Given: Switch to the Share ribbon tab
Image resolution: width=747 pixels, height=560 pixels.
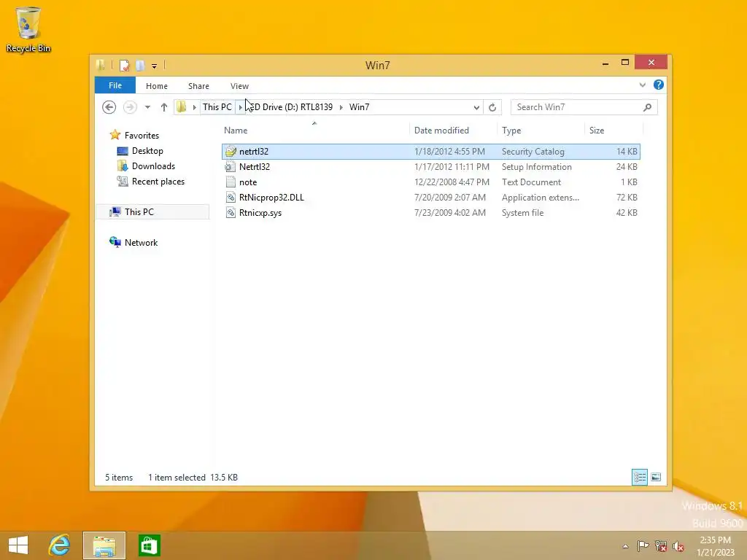Looking at the screenshot, I should click(x=198, y=86).
